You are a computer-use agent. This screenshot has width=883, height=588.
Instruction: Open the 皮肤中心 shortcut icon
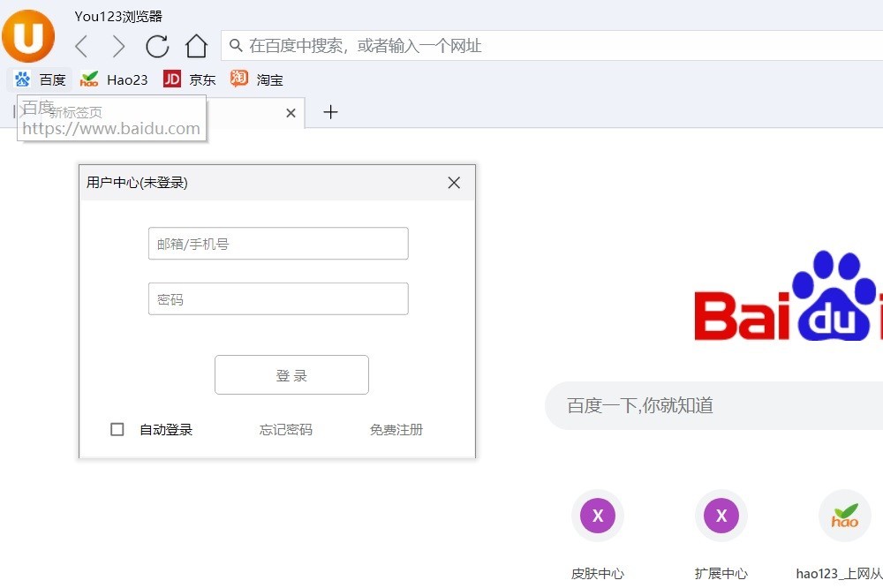(x=598, y=516)
